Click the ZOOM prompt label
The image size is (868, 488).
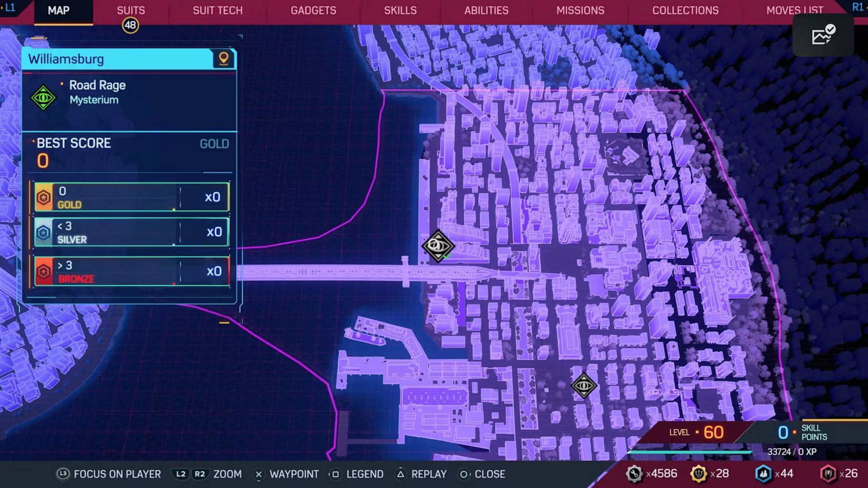coord(227,474)
